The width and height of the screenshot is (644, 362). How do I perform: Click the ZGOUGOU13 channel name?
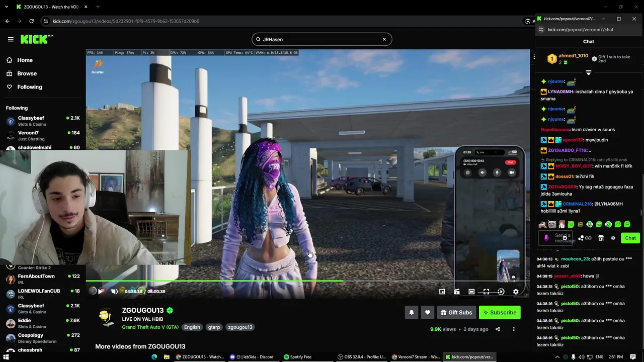click(x=143, y=310)
